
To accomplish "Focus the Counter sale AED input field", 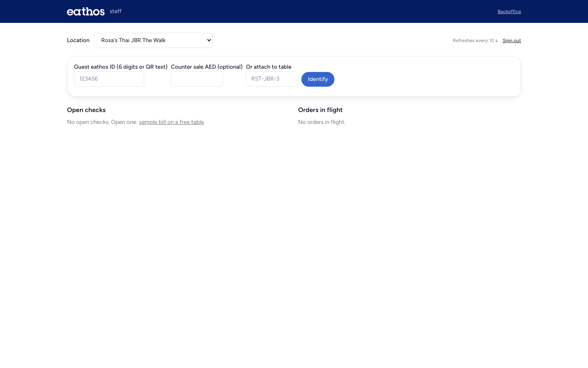I will (197, 79).
